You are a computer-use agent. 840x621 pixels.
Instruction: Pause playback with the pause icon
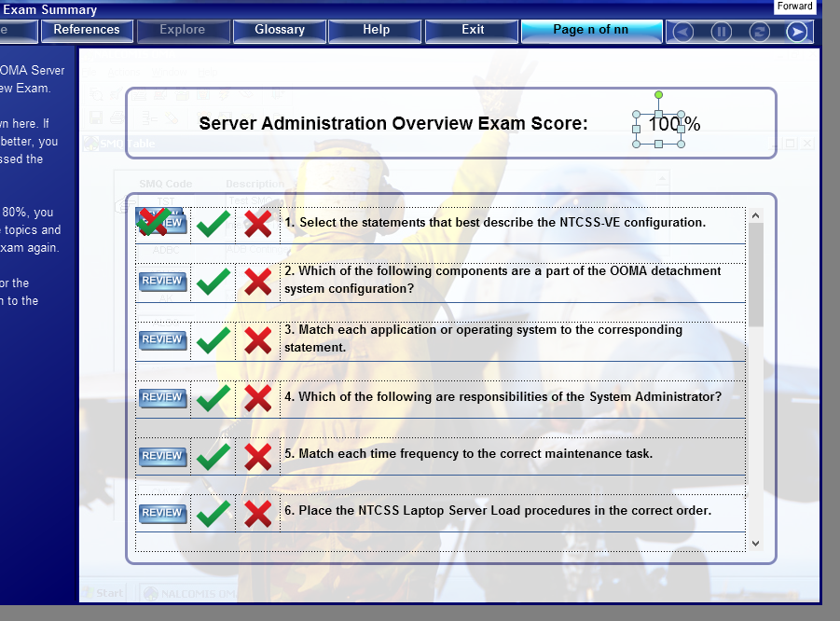click(721, 32)
